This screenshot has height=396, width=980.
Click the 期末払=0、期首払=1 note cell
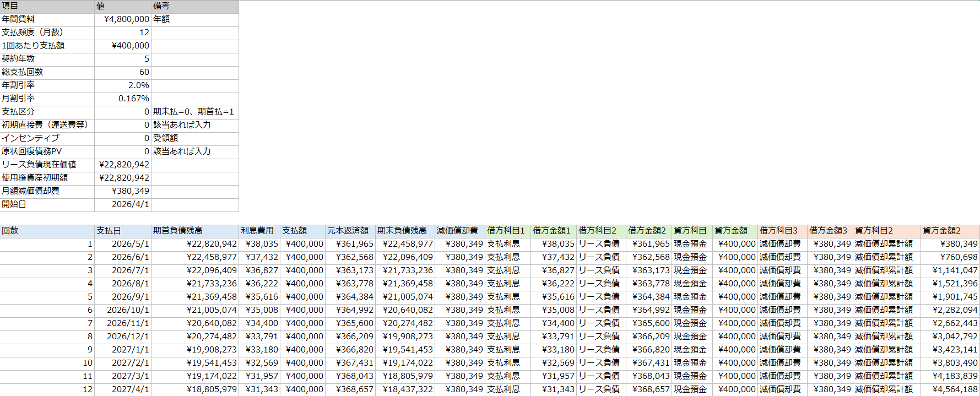click(195, 112)
